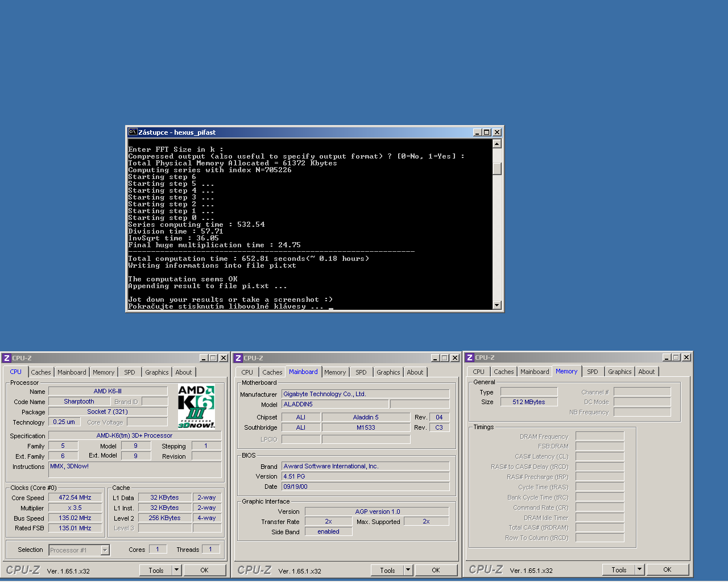Switch to Mainboard tab in left CPU-Z window
This screenshot has height=582, width=728.
click(72, 372)
